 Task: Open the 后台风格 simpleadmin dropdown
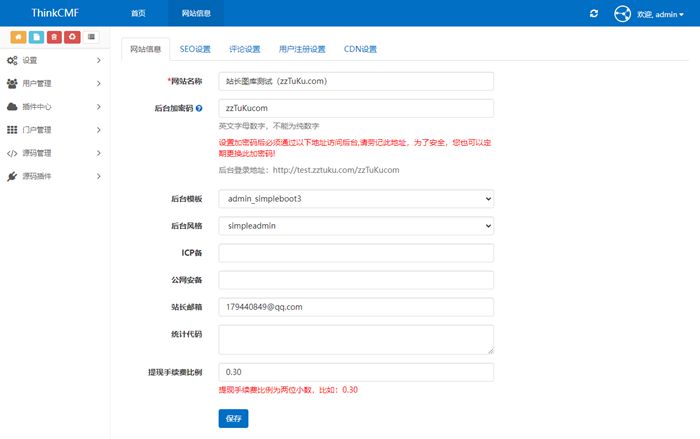tap(356, 226)
